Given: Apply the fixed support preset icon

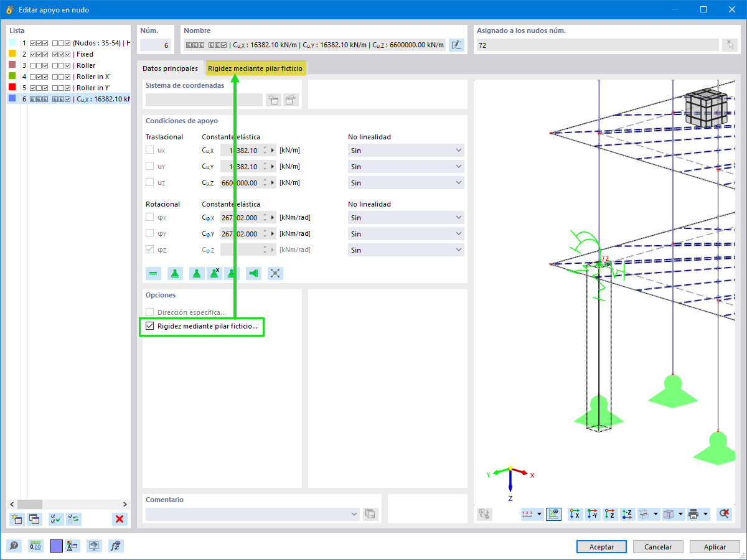Looking at the screenshot, I should pos(153,273).
